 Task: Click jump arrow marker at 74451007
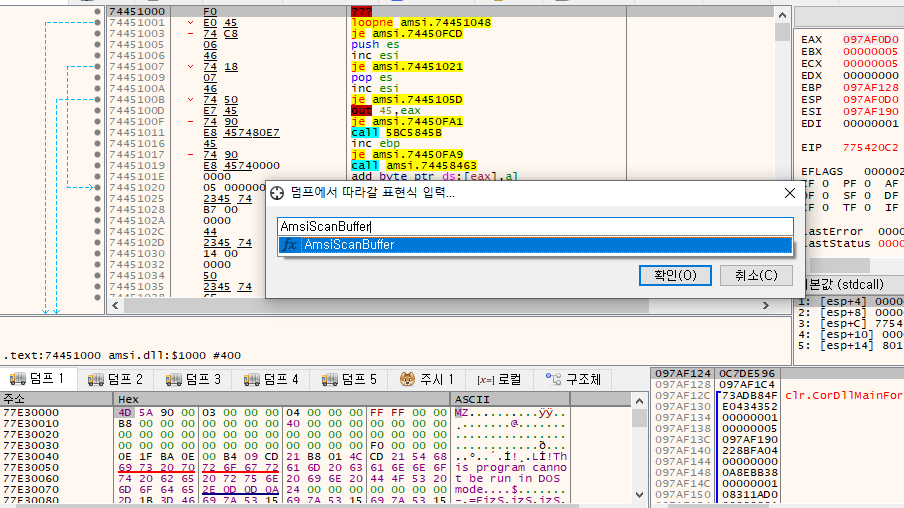point(190,66)
